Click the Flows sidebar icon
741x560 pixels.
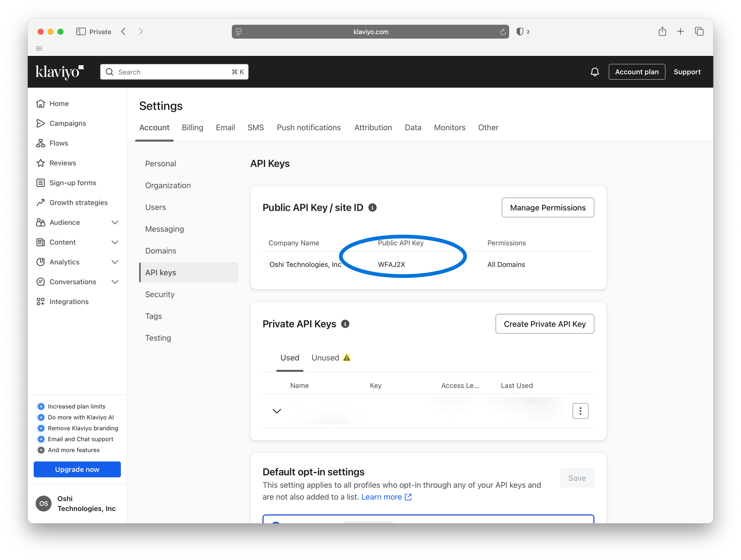(41, 143)
